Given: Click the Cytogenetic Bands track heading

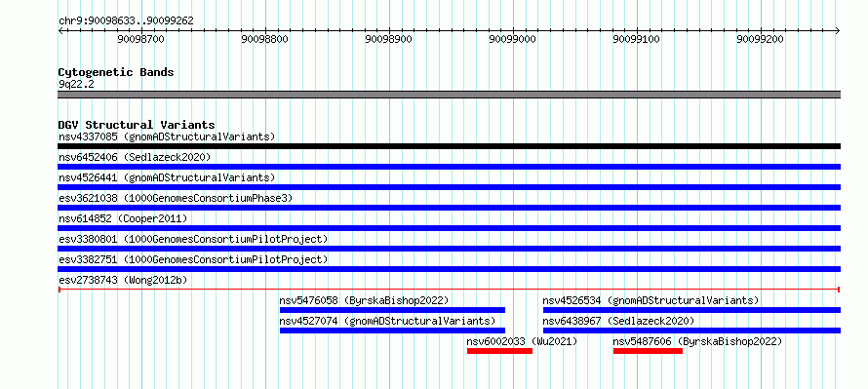Looking at the screenshot, I should (116, 72).
